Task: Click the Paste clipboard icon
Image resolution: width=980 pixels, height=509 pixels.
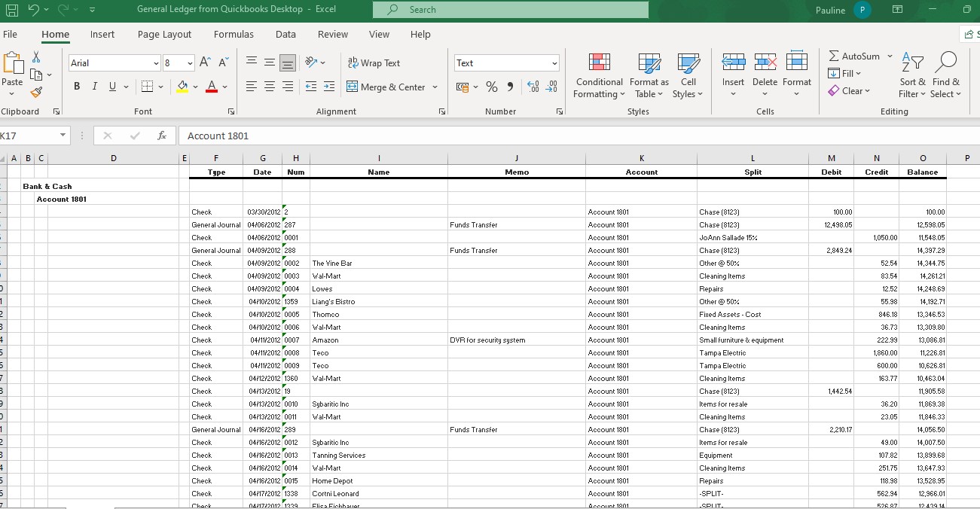Action: click(x=13, y=64)
